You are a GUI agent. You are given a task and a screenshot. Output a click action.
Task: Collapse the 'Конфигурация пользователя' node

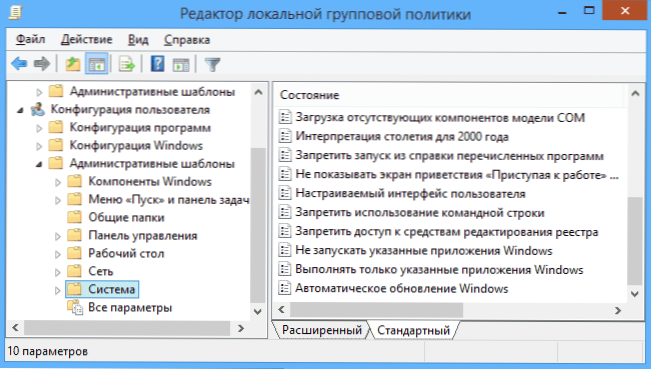pyautogui.click(x=20, y=110)
